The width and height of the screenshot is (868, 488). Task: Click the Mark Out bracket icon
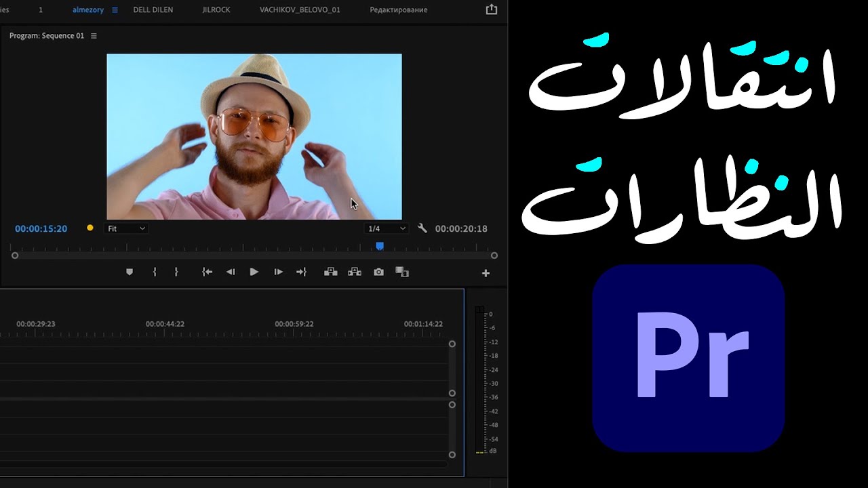tap(176, 272)
